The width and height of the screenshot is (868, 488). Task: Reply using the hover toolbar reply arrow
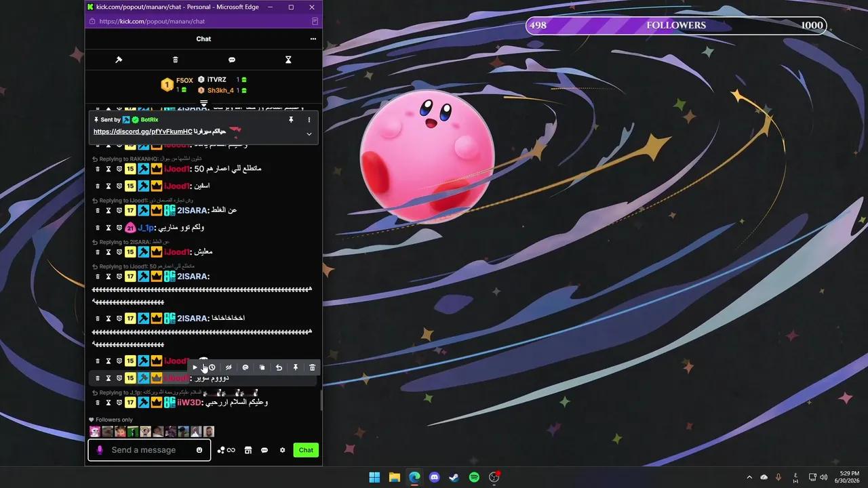(279, 367)
